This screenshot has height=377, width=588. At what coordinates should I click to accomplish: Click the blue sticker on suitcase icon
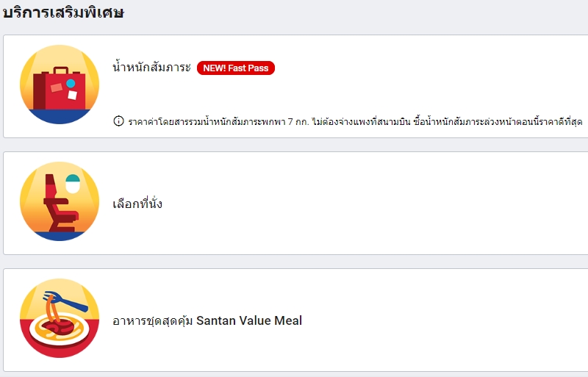click(71, 83)
